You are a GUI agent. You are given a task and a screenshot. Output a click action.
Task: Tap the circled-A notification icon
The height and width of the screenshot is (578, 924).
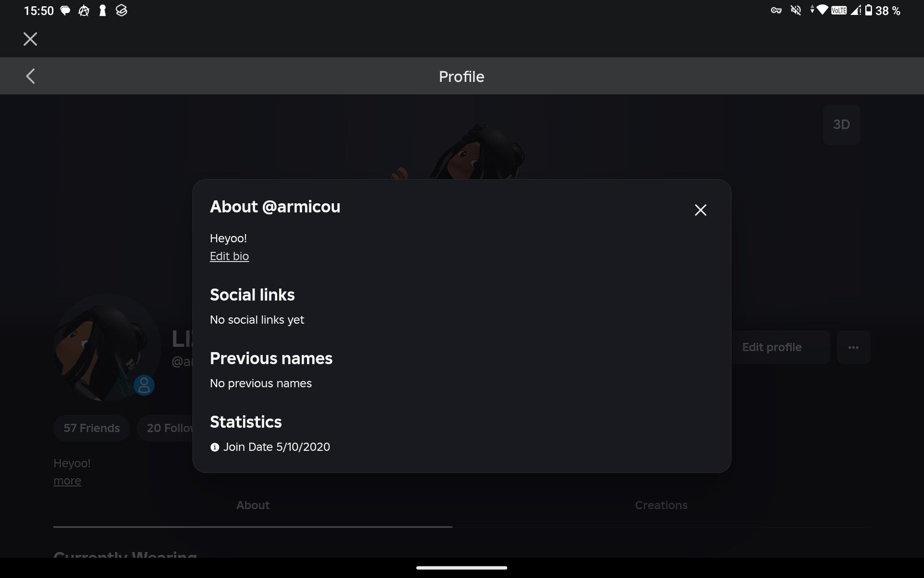[x=84, y=11]
